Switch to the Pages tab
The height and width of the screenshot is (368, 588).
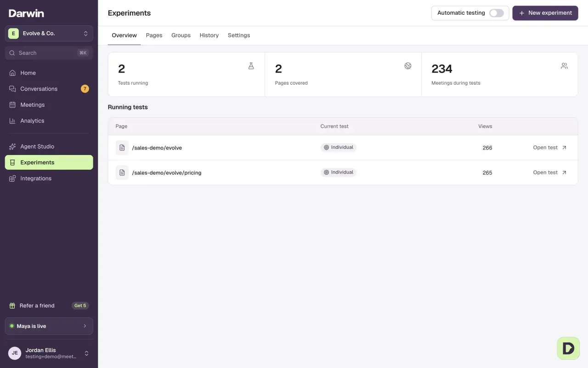click(x=154, y=35)
